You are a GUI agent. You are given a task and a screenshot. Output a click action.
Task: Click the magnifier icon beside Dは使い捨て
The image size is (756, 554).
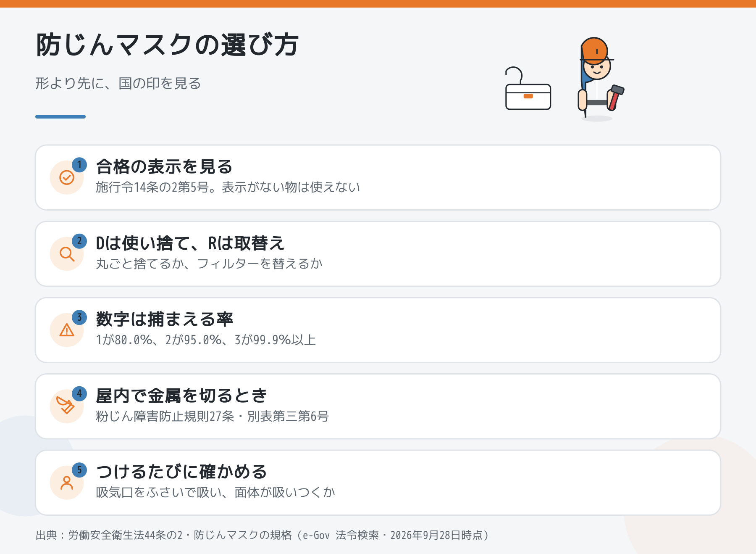pos(67,254)
